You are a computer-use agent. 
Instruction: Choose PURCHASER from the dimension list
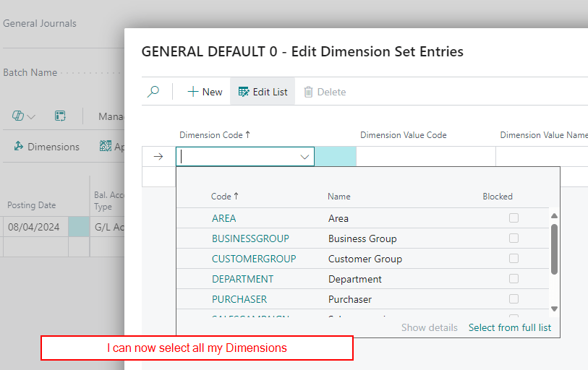click(239, 299)
